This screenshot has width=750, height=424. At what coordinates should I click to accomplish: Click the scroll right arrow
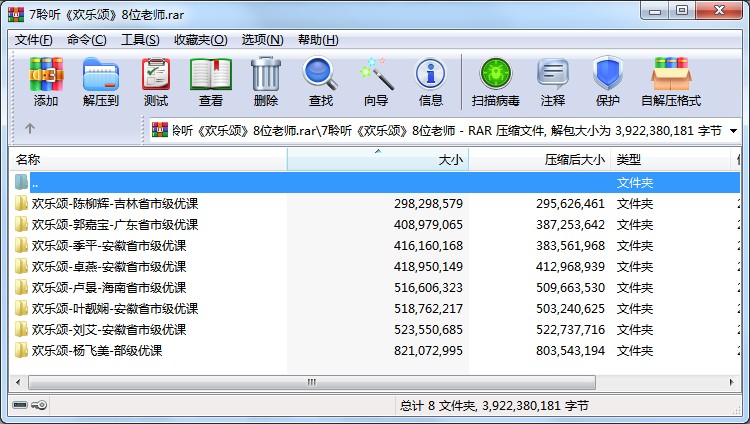731,382
